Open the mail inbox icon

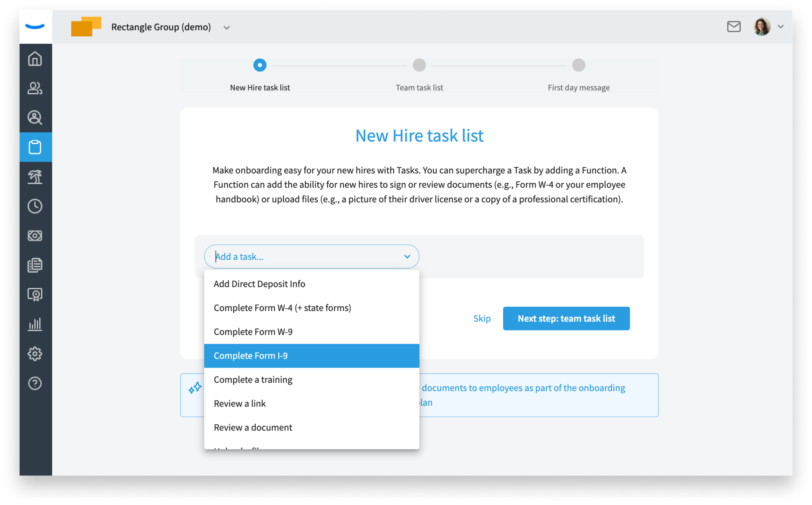click(x=734, y=27)
